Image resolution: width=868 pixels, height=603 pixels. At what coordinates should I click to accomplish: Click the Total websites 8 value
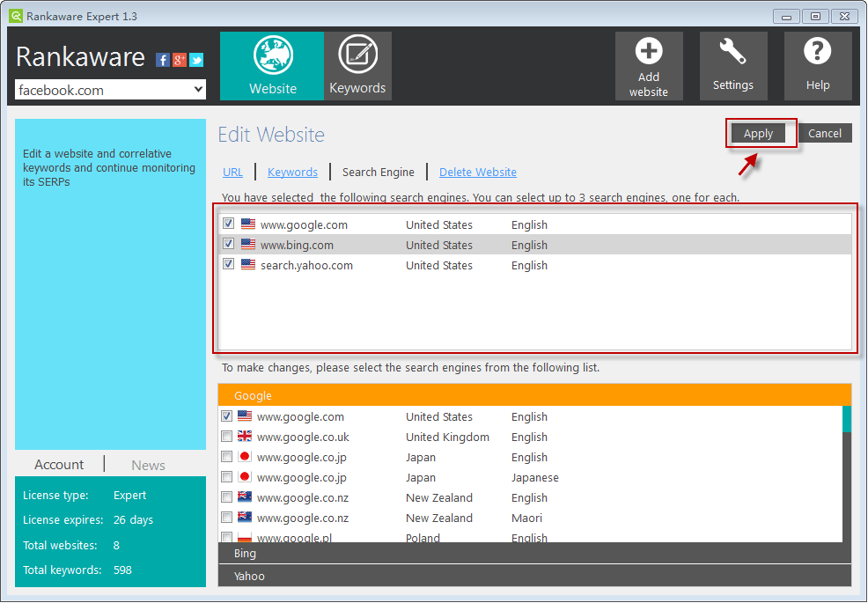tap(116, 545)
